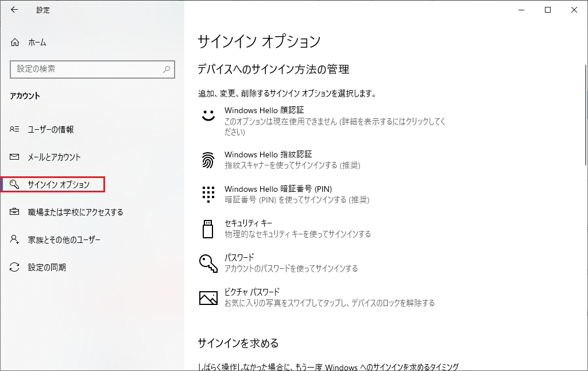The image size is (588, 371).
Task: Open メールとアカウント section
Action: [x=54, y=157]
